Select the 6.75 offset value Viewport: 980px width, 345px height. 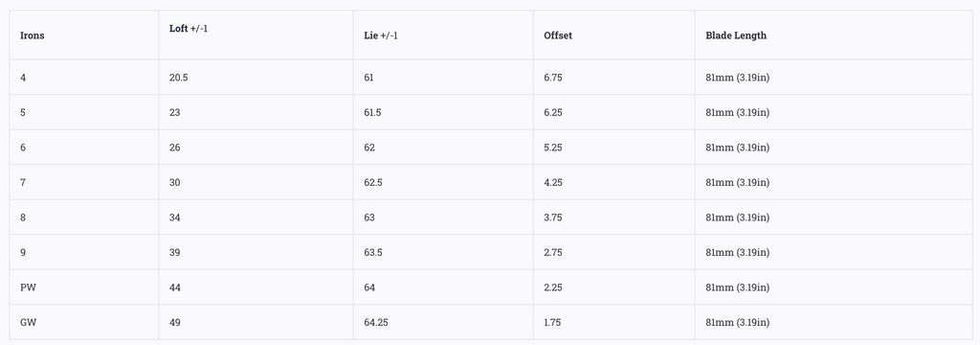pos(553,78)
